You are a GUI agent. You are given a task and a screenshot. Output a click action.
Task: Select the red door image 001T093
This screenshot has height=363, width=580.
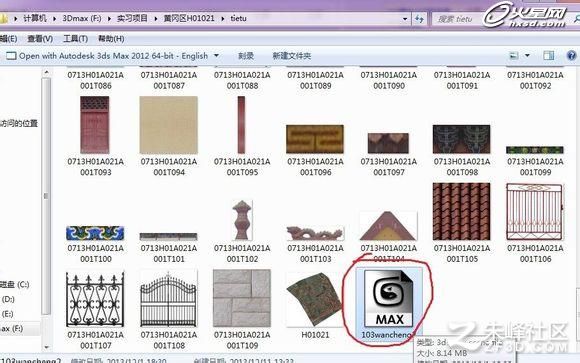95,125
